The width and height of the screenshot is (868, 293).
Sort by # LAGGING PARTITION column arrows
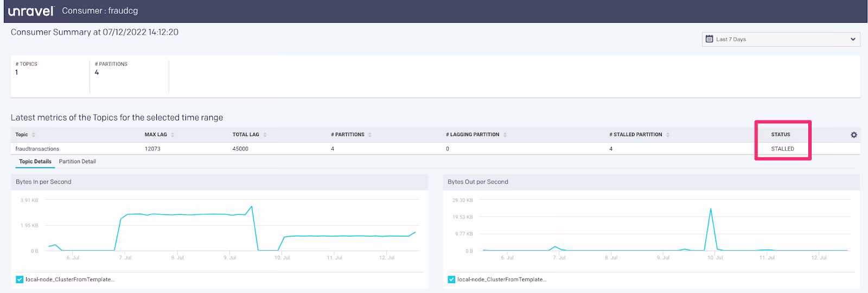tap(505, 135)
